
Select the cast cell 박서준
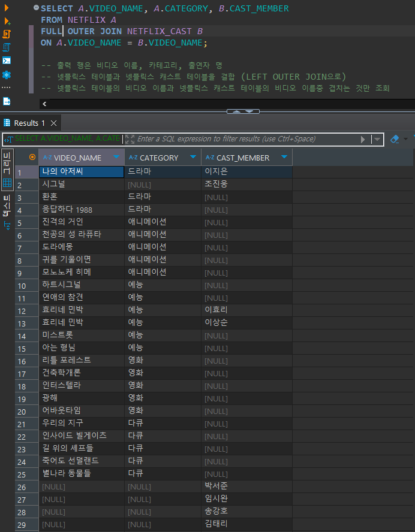coord(246,486)
